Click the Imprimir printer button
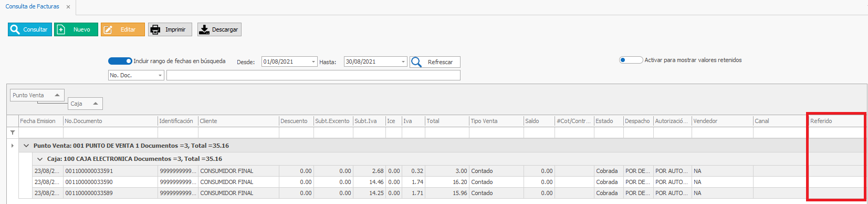Screen dimensions: 868x204 170,29
